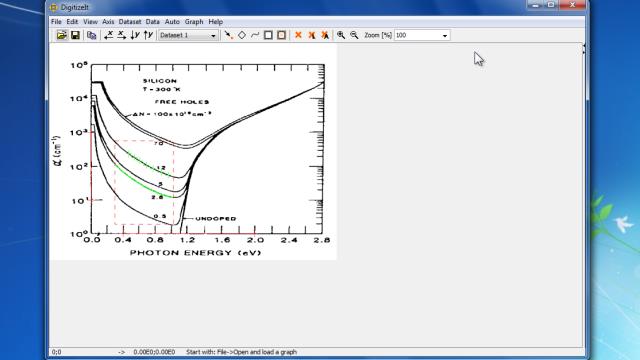
Task: Open the Dataset menu
Action: 130,22
